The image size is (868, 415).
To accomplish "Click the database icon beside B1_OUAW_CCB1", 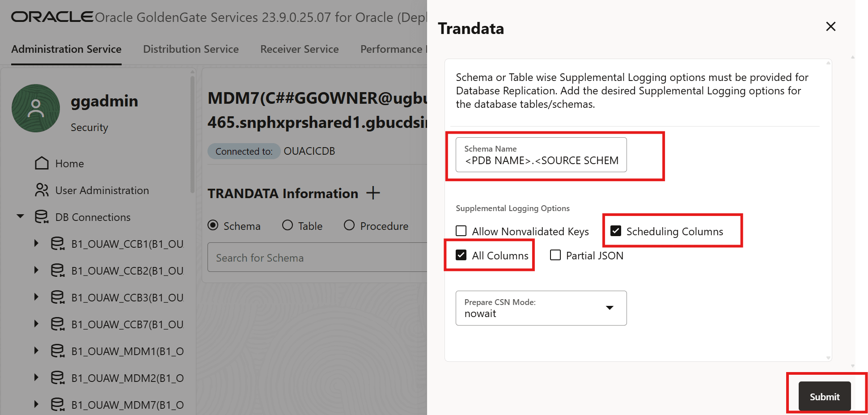I will (57, 243).
